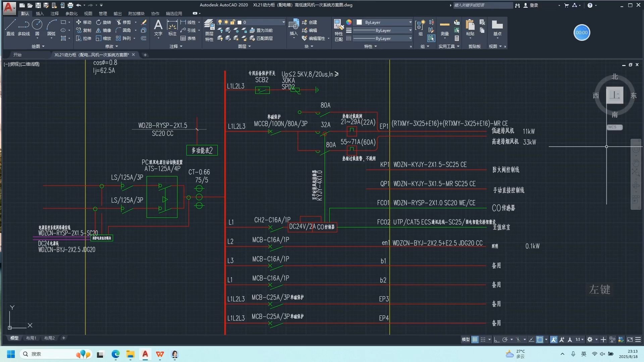This screenshot has height=362, width=644.
Task: Insert a 表格 table
Action: coord(188,38)
